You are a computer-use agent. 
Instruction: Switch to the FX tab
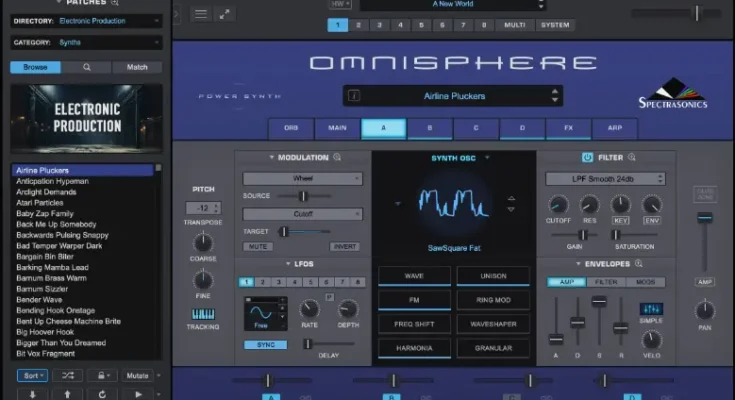coord(569,128)
